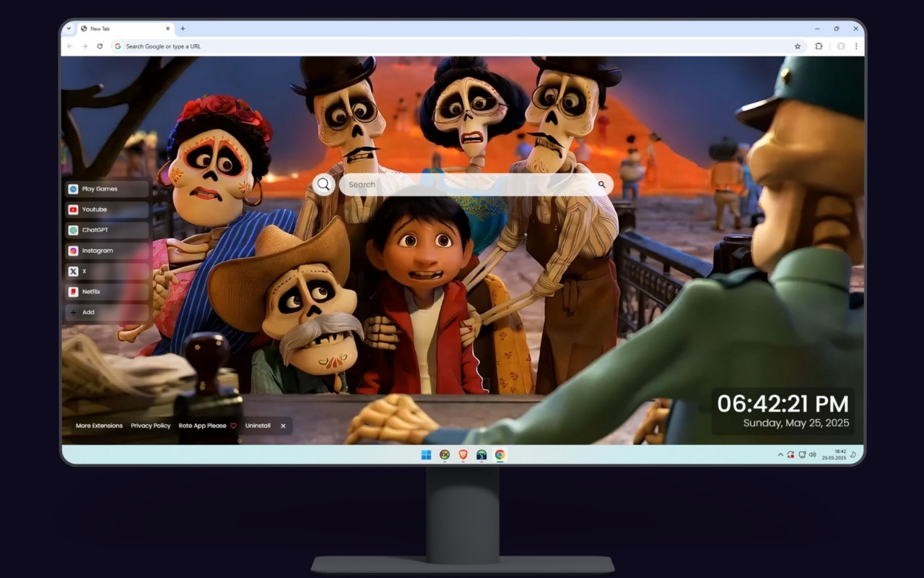Open the Play Games shortcut

click(x=107, y=189)
